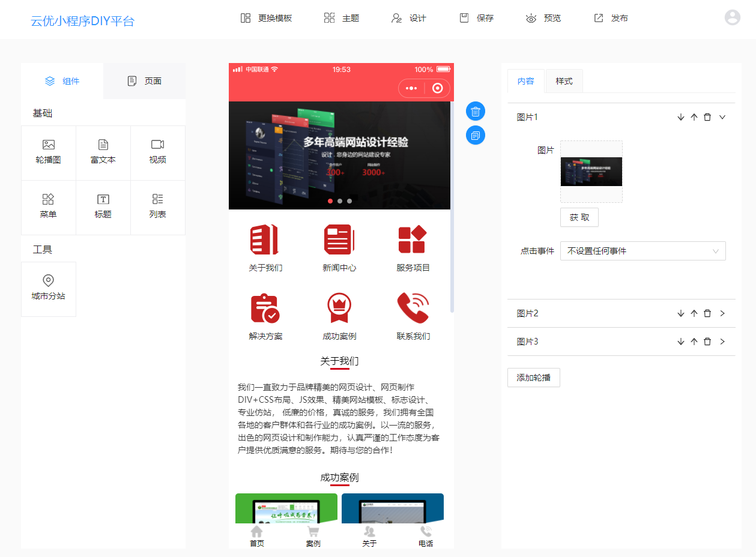756x557 pixels.
Task: Open the 设计 design option
Action: click(x=408, y=18)
